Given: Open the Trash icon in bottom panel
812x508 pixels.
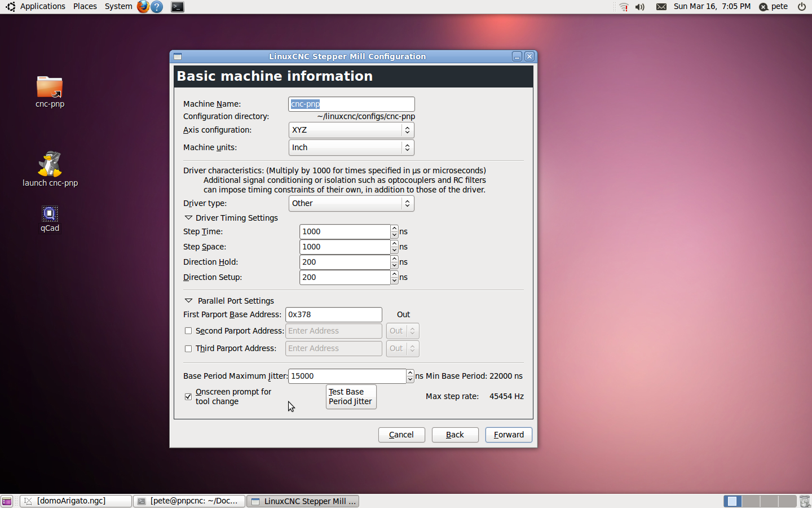Looking at the screenshot, I should click(805, 501).
